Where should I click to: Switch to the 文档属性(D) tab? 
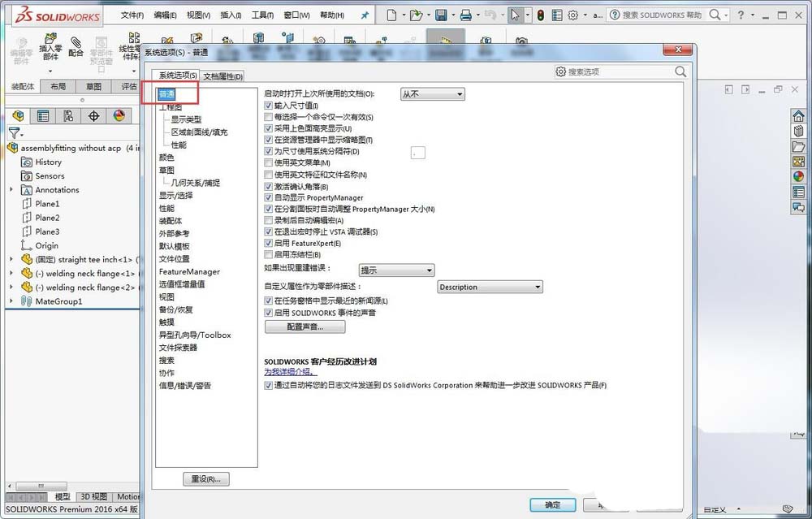click(222, 76)
